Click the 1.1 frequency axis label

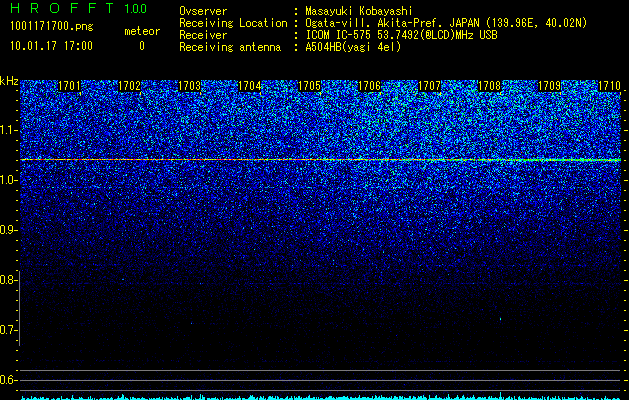pyautogui.click(x=8, y=130)
